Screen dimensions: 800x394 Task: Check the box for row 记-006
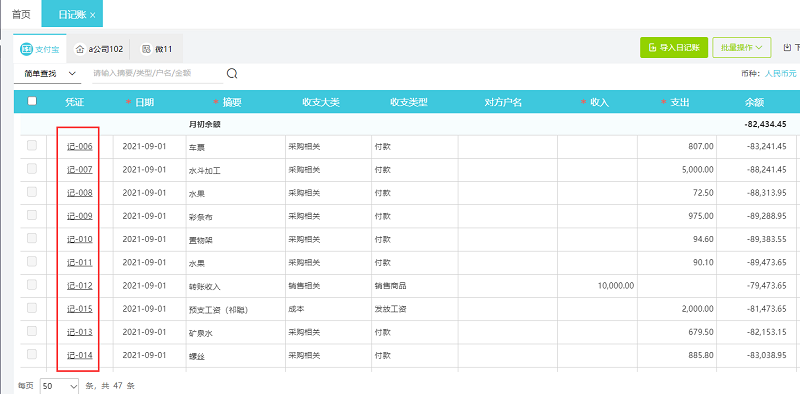(32, 146)
